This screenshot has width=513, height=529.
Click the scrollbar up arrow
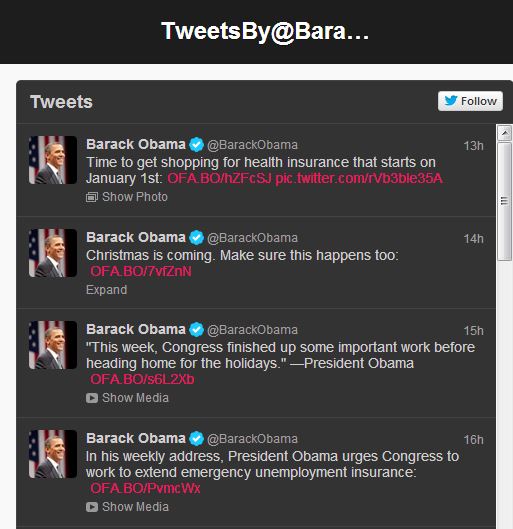pyautogui.click(x=505, y=133)
